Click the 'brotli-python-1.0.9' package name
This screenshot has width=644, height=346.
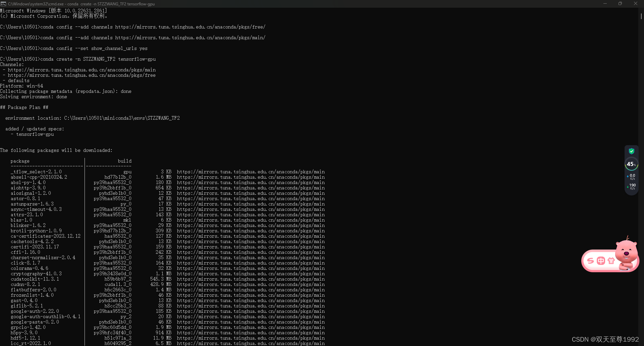[x=36, y=231]
